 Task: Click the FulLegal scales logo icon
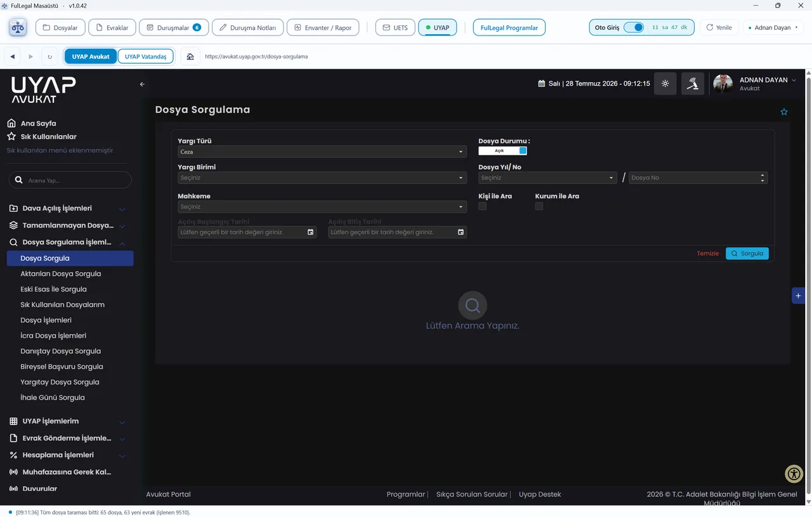[x=18, y=27]
